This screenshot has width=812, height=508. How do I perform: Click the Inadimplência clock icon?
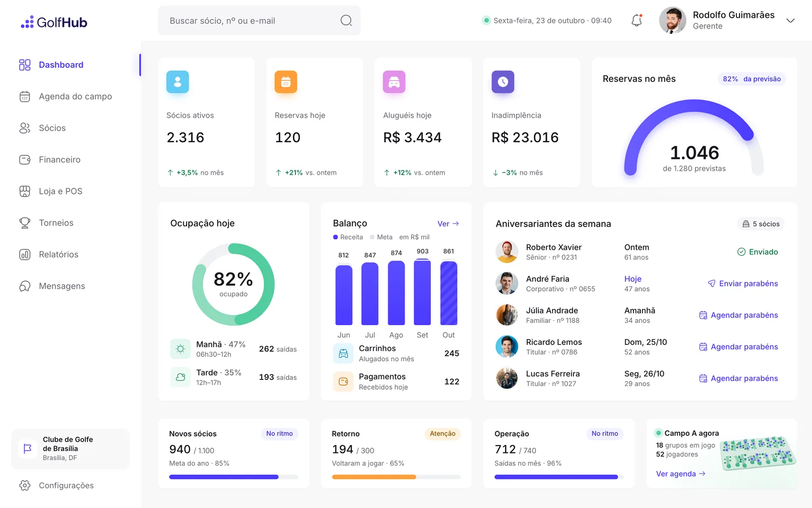[x=503, y=82]
